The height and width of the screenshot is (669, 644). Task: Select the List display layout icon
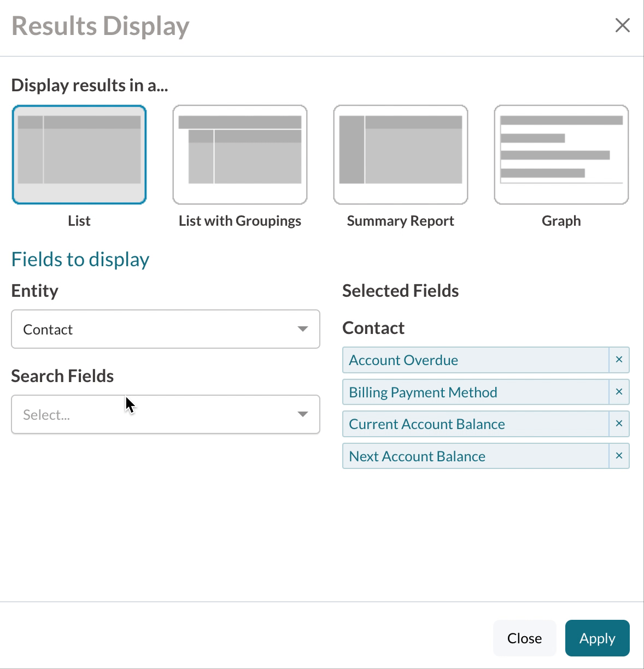[79, 155]
